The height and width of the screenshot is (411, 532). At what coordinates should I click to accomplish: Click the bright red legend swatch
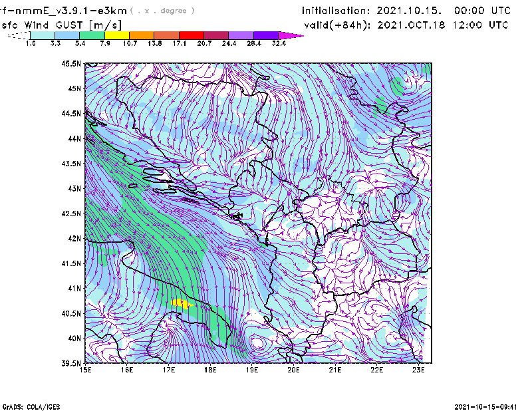(192, 35)
